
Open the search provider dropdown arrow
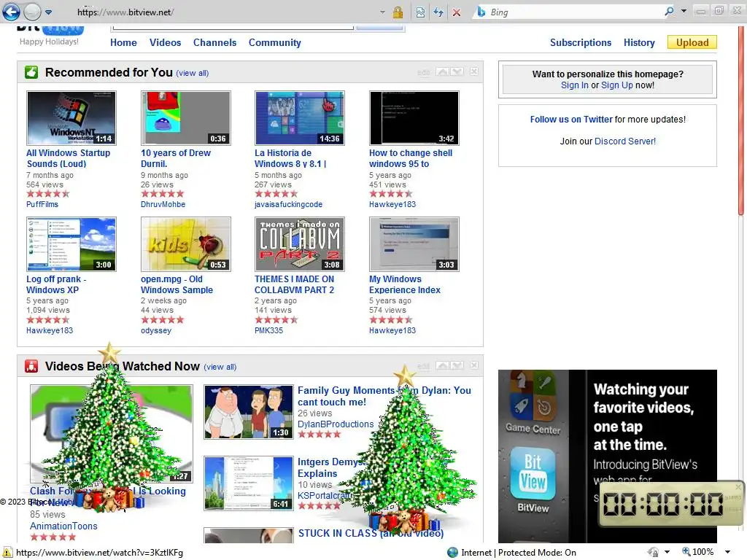[x=684, y=11]
